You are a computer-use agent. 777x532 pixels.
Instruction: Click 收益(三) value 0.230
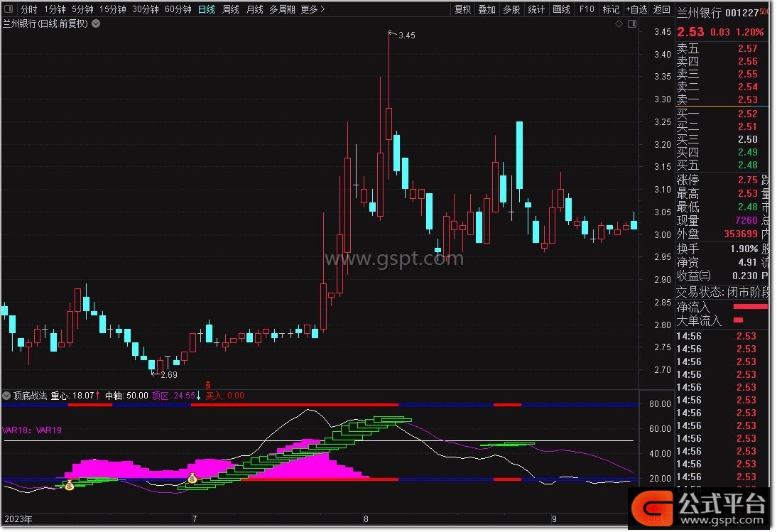pos(745,276)
